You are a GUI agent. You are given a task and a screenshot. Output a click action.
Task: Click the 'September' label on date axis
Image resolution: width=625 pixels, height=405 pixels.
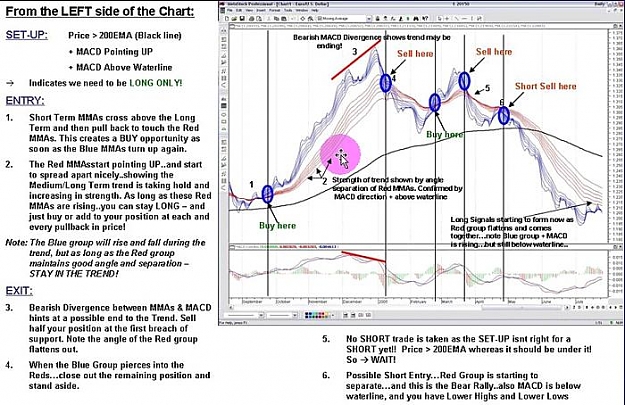pos(253,302)
